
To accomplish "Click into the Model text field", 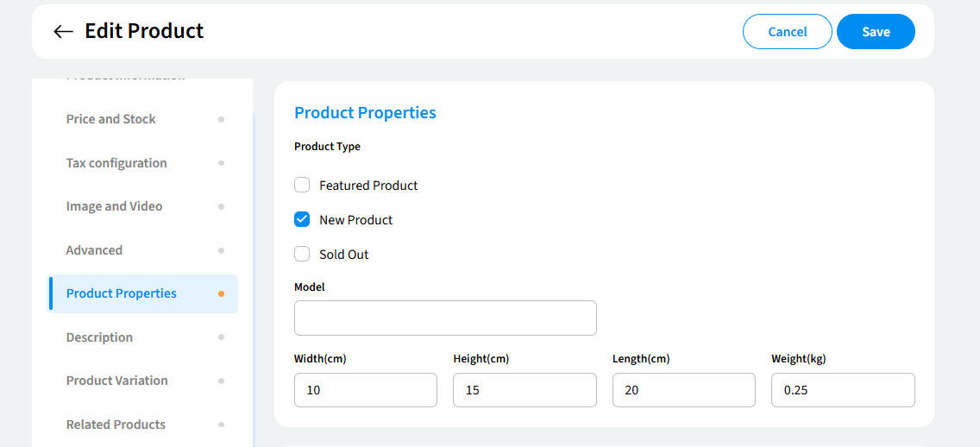I will (x=445, y=318).
